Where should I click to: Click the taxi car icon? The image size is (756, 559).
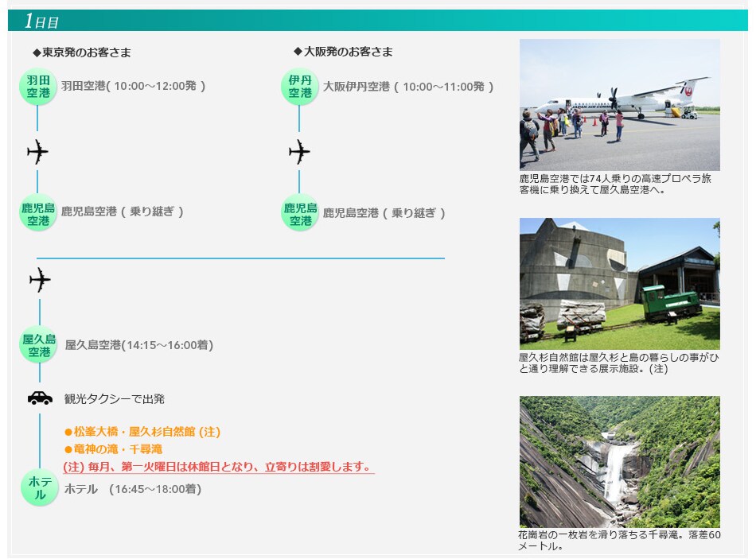[x=40, y=398]
